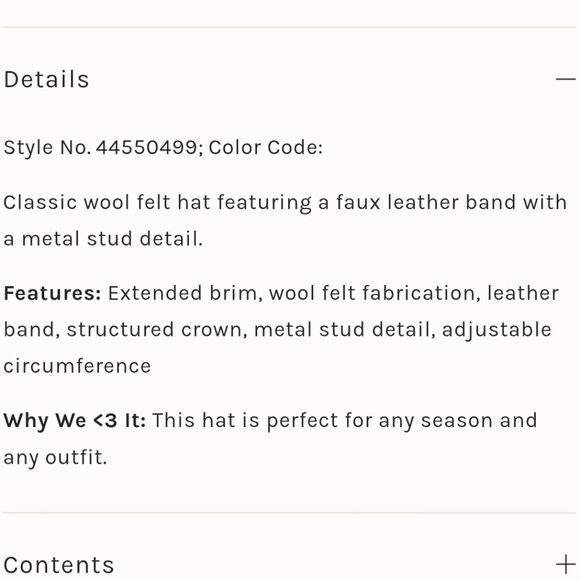
Task: Click the bold 'Why We <3 It:' label
Action: pos(75,421)
